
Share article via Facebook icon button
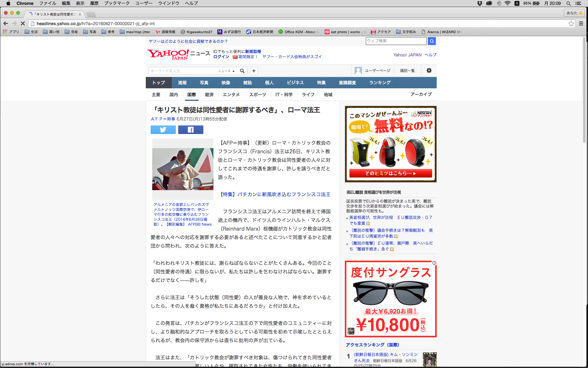(190, 130)
